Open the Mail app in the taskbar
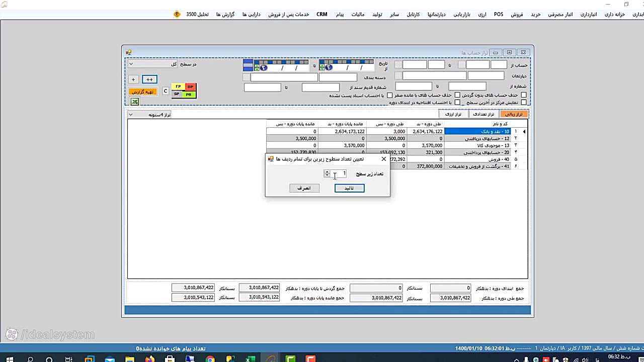644x362 pixels. [x=110, y=359]
